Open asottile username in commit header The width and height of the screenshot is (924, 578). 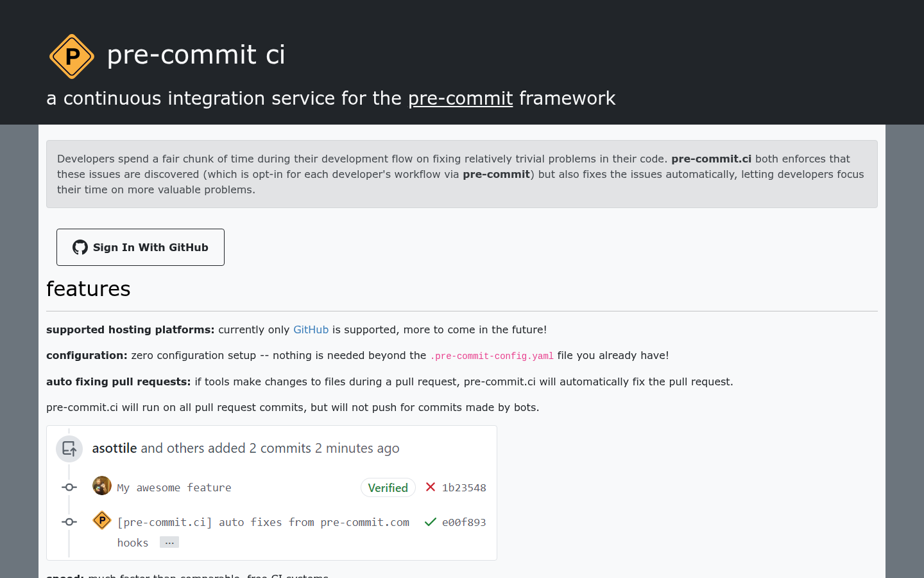point(114,448)
